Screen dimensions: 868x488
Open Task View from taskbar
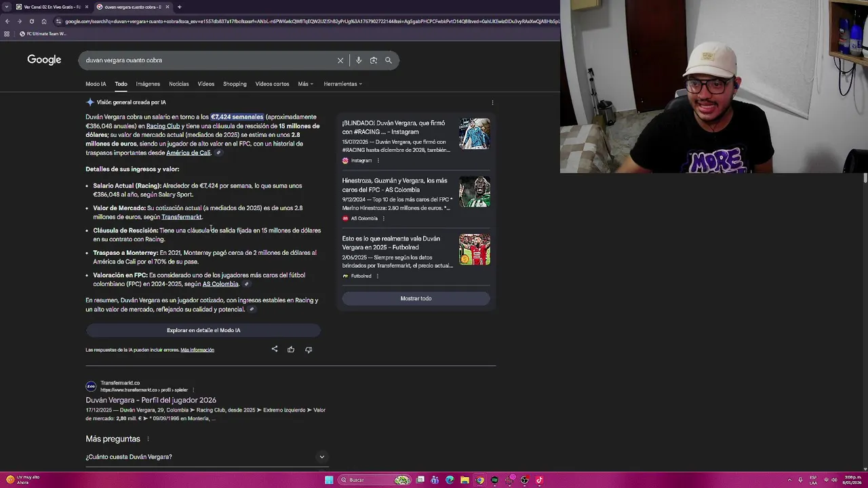[x=420, y=480]
